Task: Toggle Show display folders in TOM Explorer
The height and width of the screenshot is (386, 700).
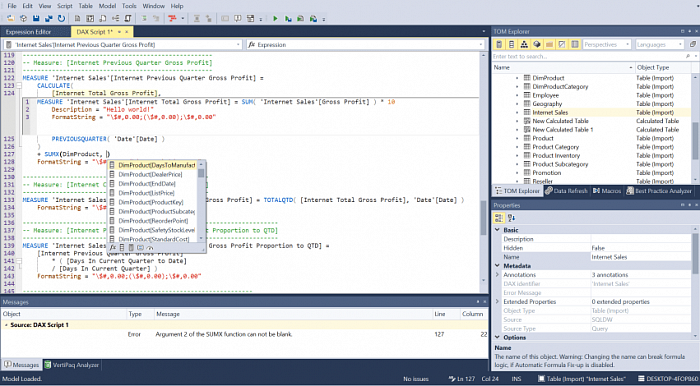Action: (x=550, y=44)
